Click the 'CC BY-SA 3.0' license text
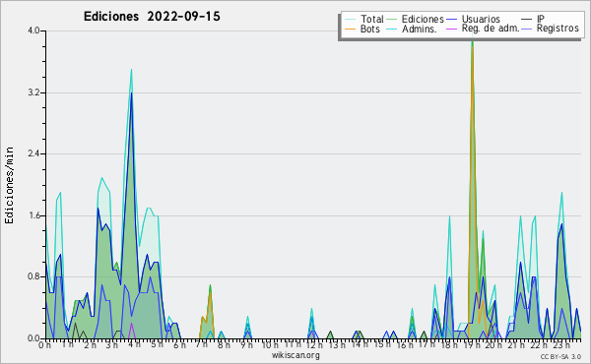This screenshot has width=591, height=364. point(560,357)
